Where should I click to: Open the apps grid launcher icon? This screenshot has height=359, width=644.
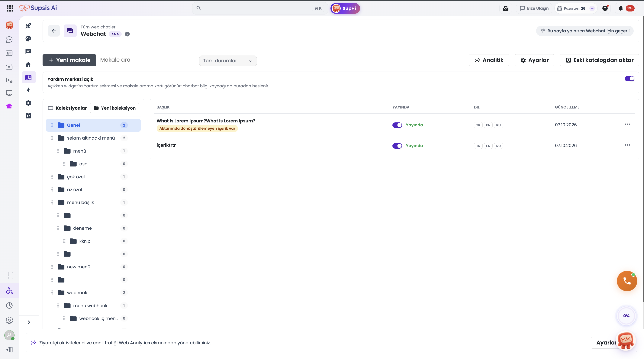10,8
